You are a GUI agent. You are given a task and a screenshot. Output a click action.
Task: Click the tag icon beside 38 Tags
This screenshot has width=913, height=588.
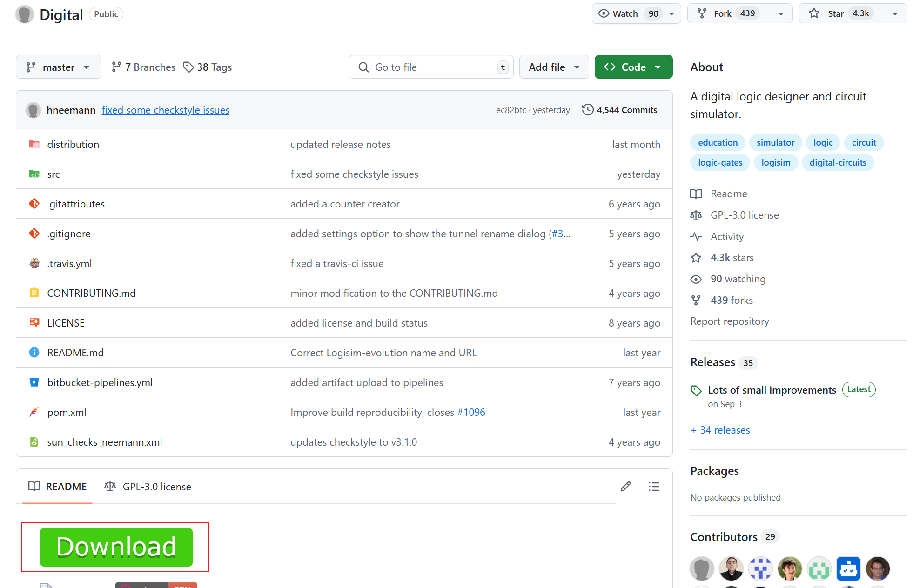point(188,67)
